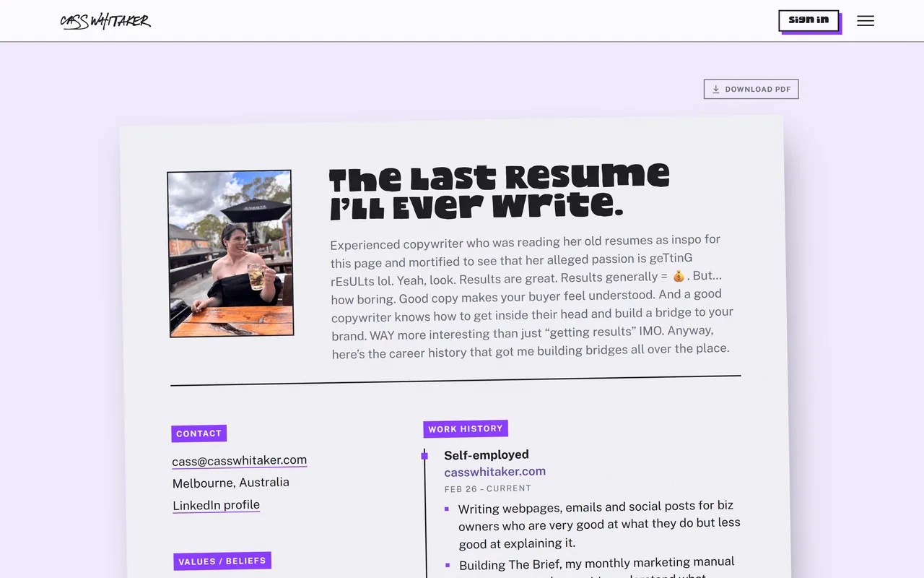Image resolution: width=924 pixels, height=578 pixels.
Task: Click the "Melbourne, Australia" location text
Action: 230,483
